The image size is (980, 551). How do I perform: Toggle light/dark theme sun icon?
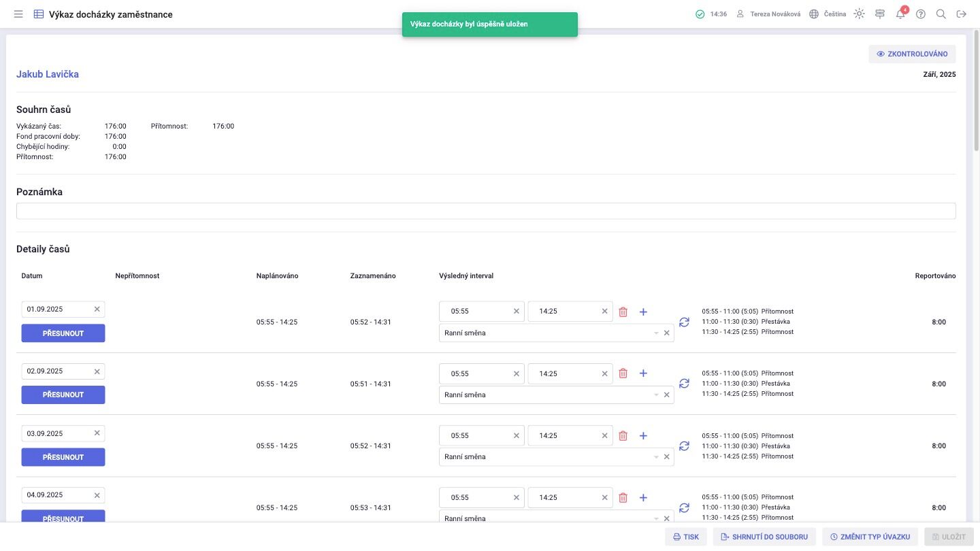click(x=860, y=14)
